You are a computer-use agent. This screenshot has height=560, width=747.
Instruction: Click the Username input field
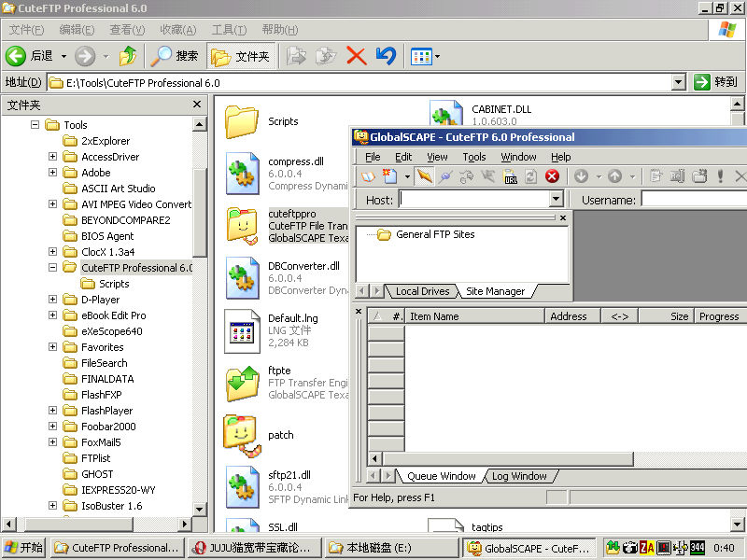(x=694, y=199)
